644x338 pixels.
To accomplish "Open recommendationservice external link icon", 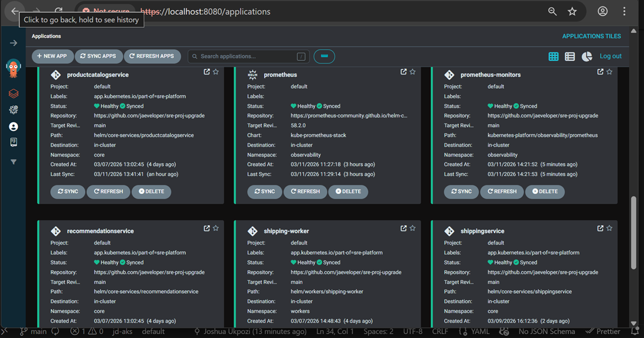I will point(207,228).
